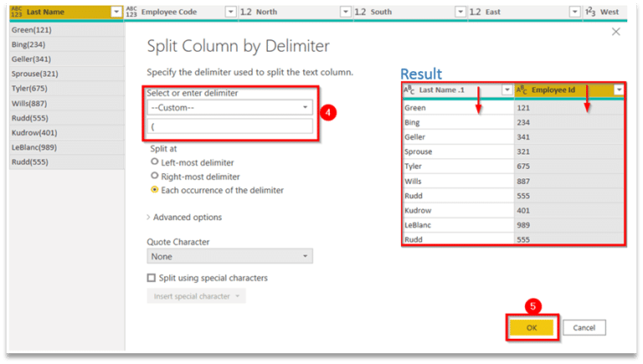Click the Green(121) cell
The image size is (643, 364).
tap(67, 29)
